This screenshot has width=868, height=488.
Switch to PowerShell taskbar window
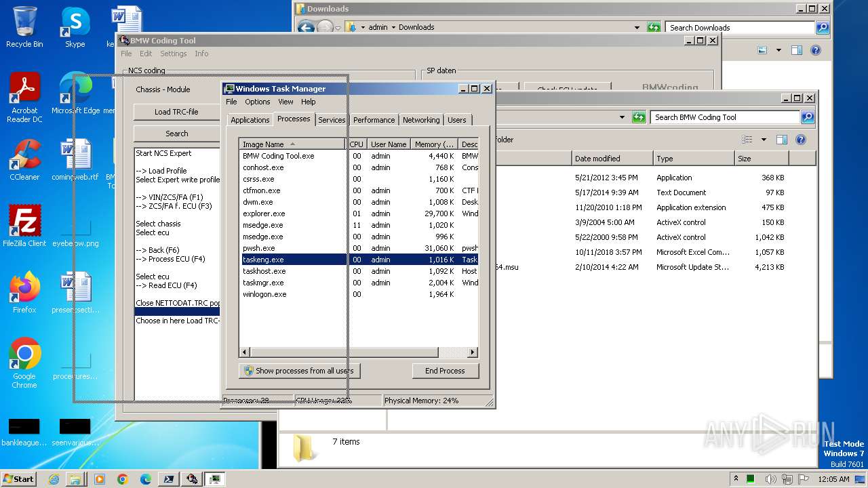[168, 479]
